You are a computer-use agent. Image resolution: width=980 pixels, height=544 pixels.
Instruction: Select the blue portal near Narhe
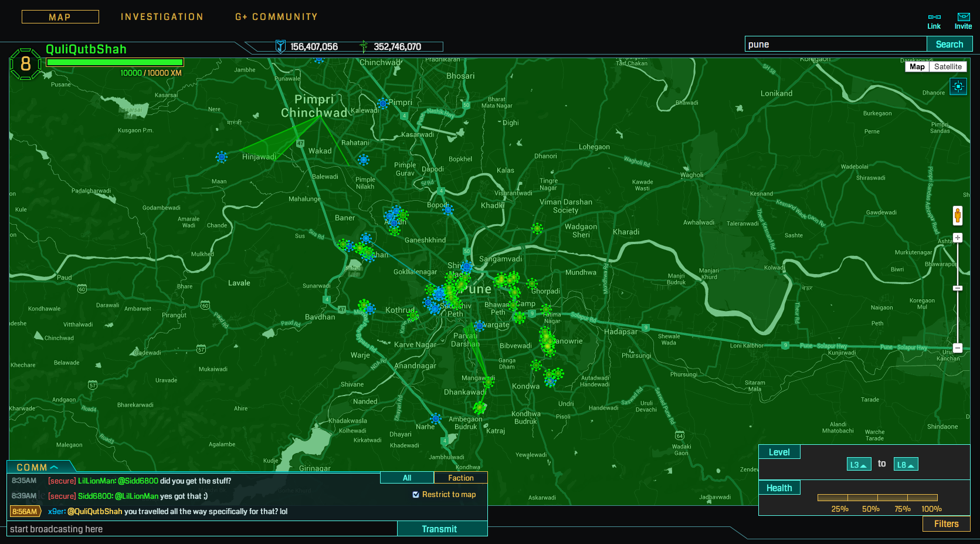click(x=435, y=418)
